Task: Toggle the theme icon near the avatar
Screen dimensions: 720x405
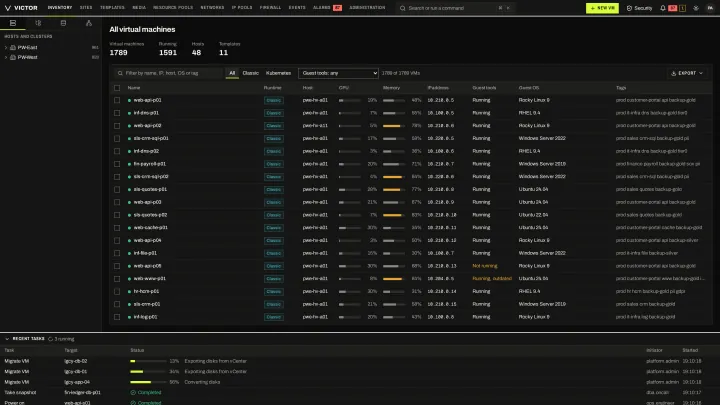Action: [696, 8]
